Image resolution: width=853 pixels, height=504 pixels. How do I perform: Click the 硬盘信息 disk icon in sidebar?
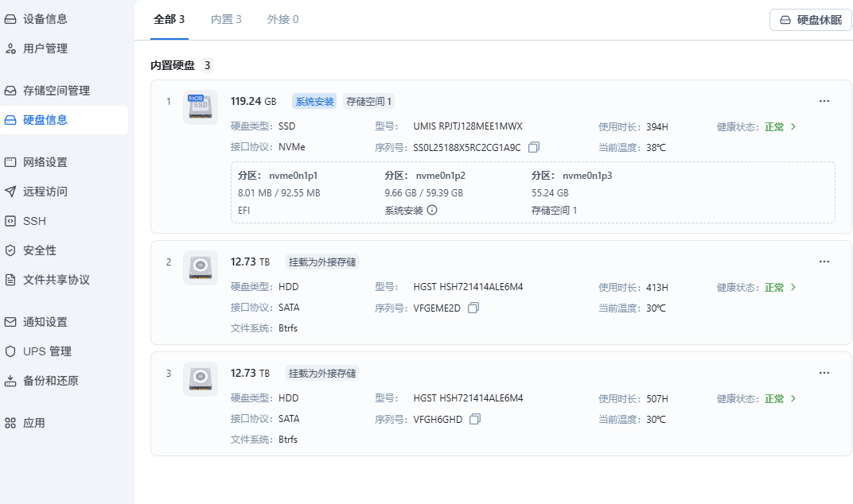10,119
